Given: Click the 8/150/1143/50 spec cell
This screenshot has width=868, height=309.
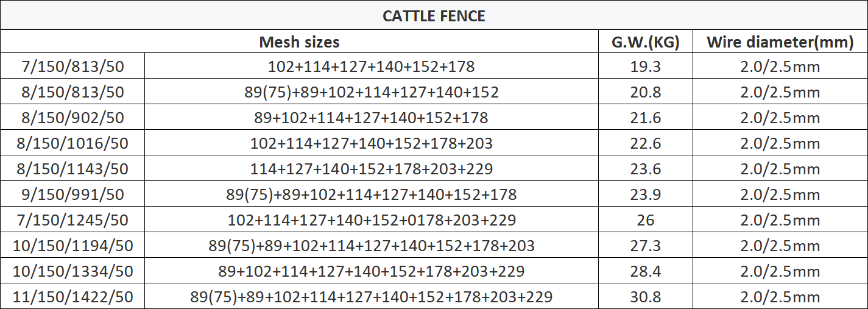Looking at the screenshot, I should tap(72, 168).
